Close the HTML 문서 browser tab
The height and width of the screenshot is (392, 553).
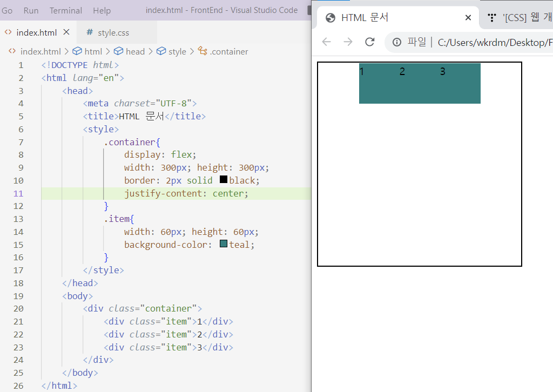coord(468,18)
